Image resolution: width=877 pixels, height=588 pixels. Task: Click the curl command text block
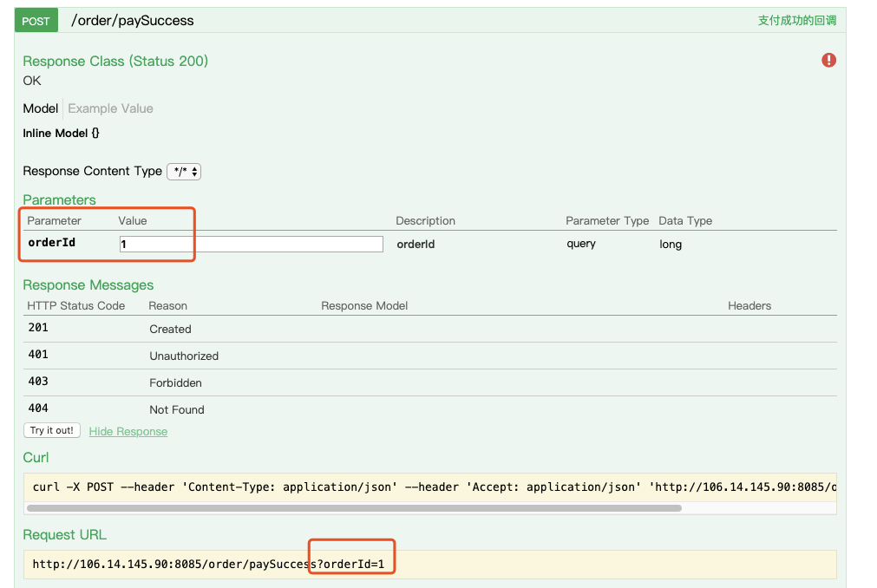[430, 487]
